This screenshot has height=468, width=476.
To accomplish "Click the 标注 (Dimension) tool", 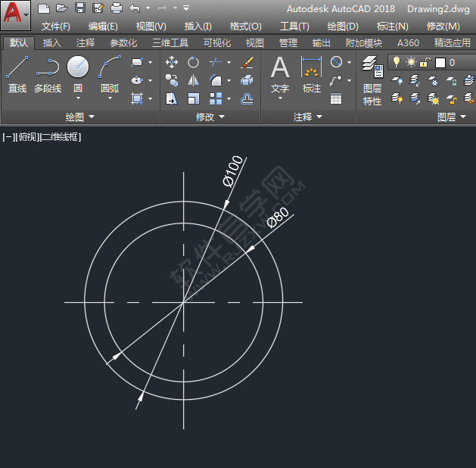I will (x=311, y=75).
